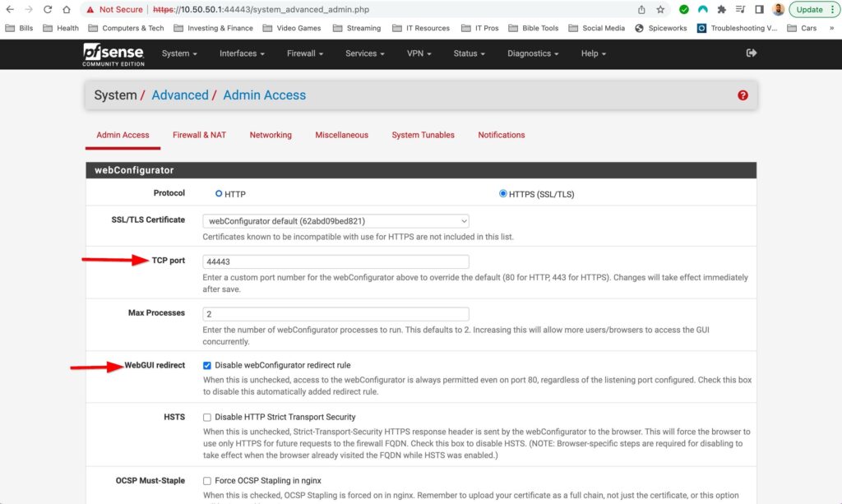Click the pfSense logo
This screenshot has width=842, height=504.
[113, 54]
